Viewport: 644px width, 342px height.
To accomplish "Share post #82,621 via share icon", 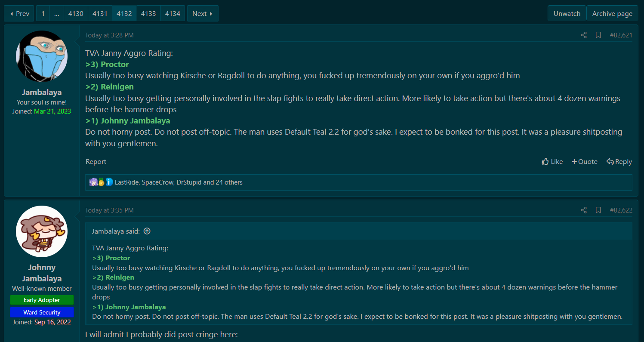I will point(584,35).
